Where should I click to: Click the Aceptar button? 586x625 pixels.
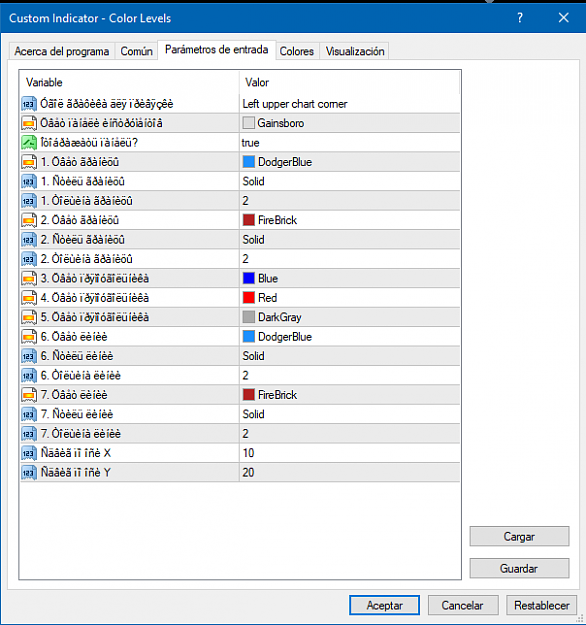coord(384,605)
